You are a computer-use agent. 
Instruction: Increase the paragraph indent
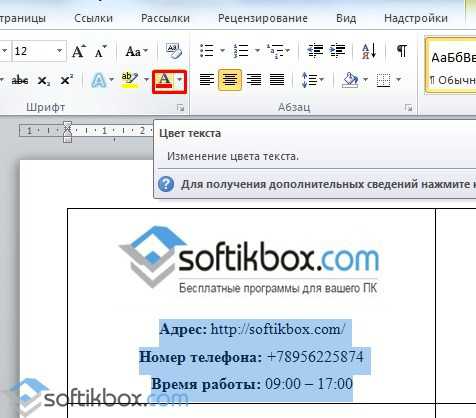[x=337, y=51]
